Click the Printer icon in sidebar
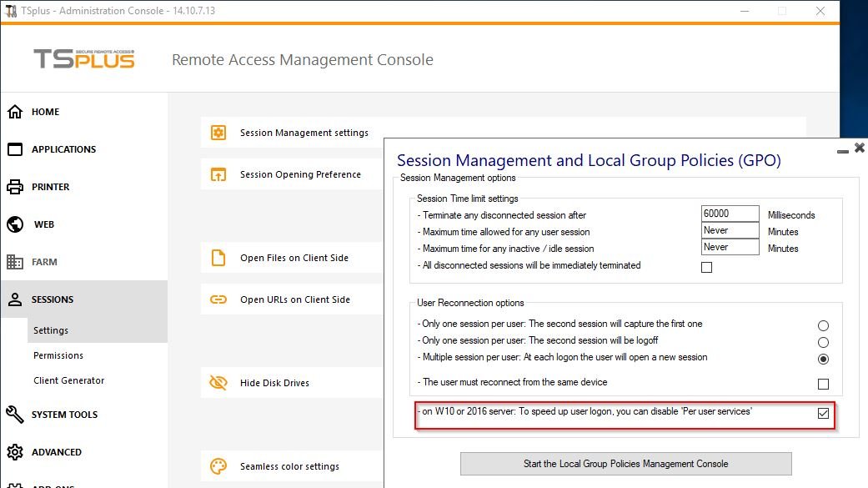868x488 pixels. [15, 187]
